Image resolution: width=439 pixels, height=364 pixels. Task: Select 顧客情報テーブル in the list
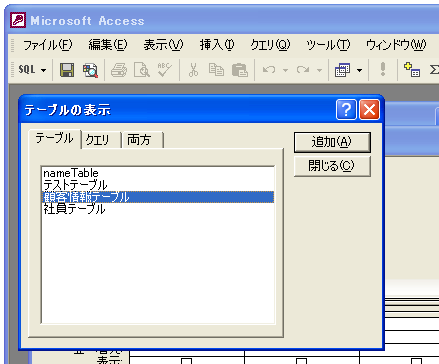pos(158,197)
